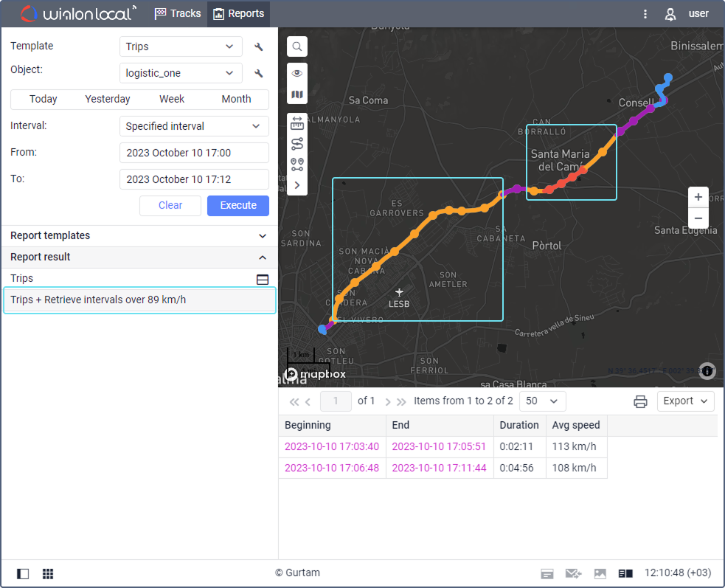Open beginning time 2023-10-10 17:03:40
Screen dimensions: 725x588
[x=332, y=446]
